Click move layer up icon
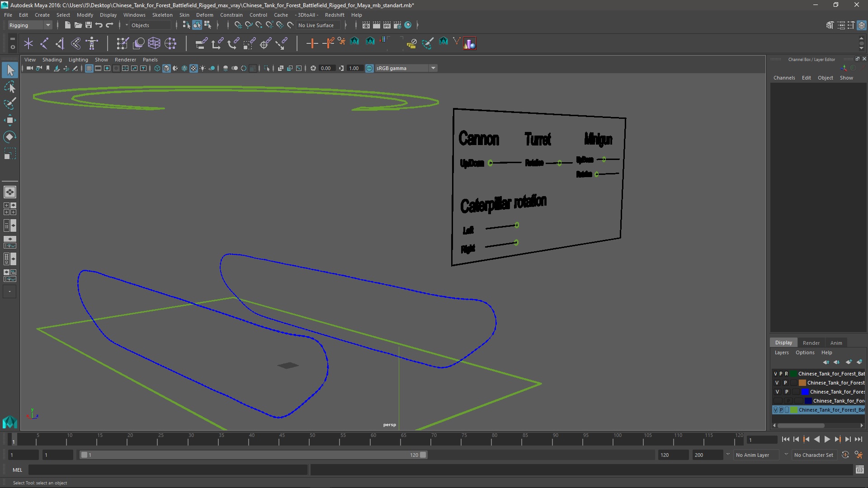 826,362
